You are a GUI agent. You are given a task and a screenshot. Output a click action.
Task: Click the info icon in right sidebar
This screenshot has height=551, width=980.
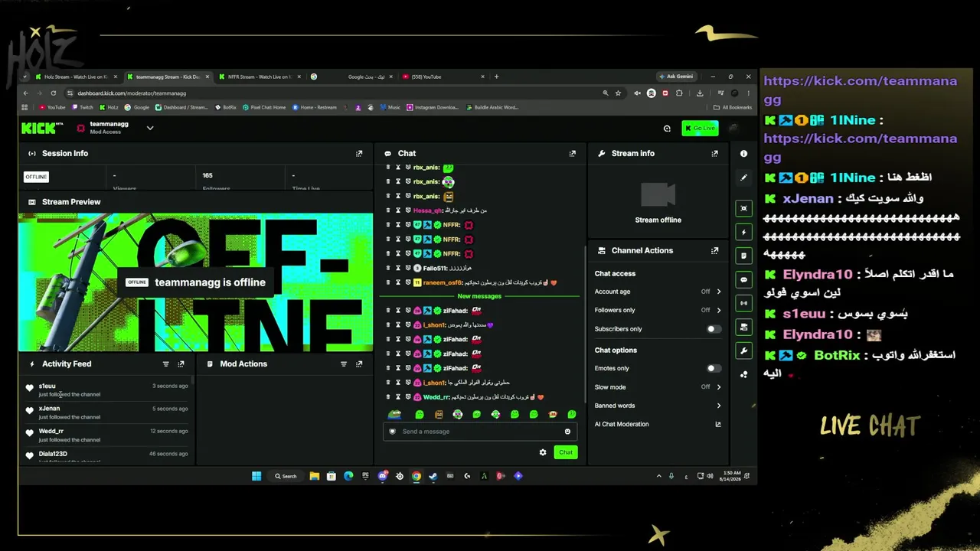[743, 153]
